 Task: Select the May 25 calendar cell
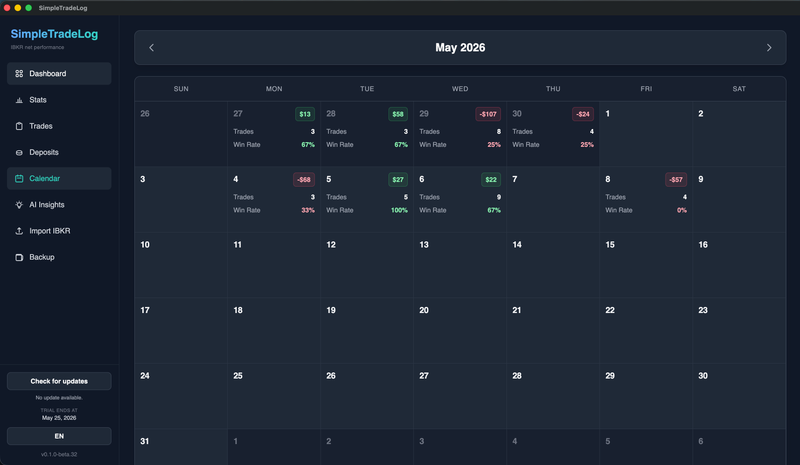[x=274, y=396]
